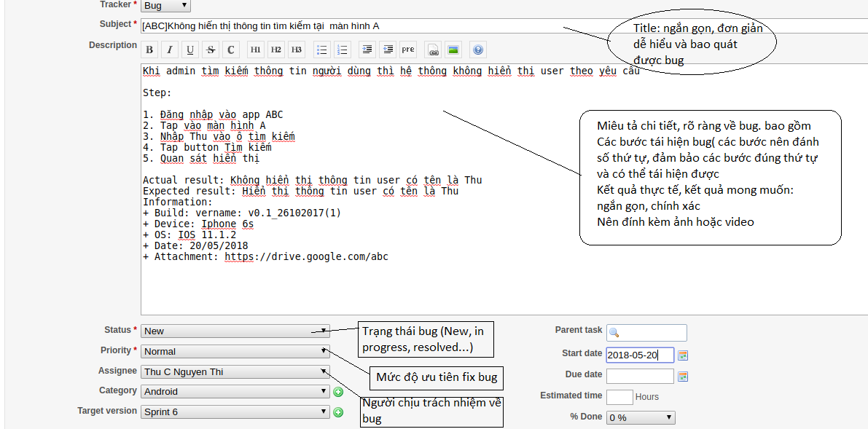Open the Due date calendar picker
The width and height of the screenshot is (868, 429).
pos(683,377)
